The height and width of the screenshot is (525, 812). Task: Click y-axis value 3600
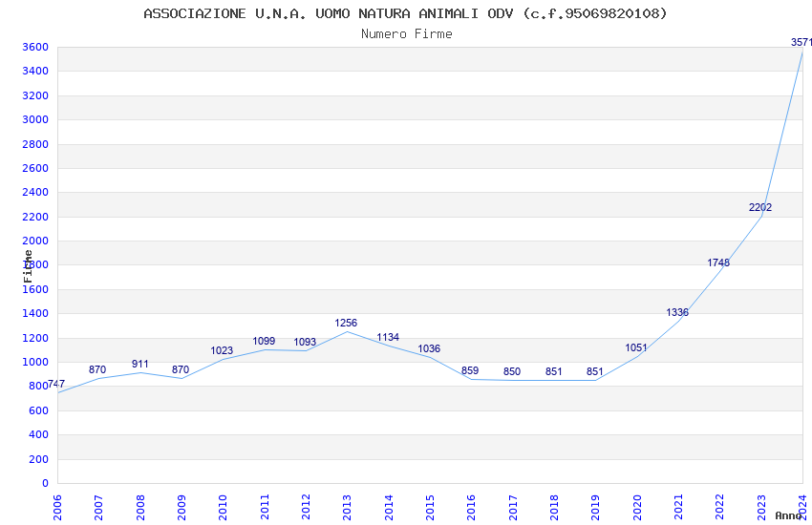35,47
